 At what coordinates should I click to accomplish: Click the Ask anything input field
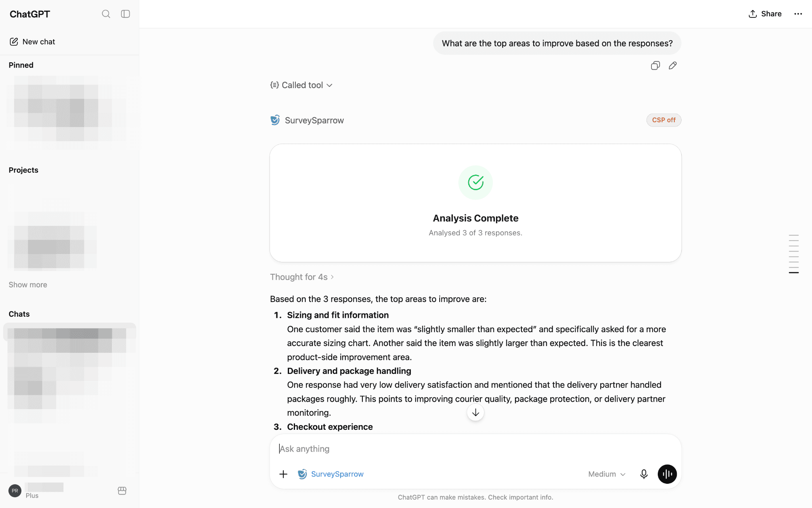475,449
